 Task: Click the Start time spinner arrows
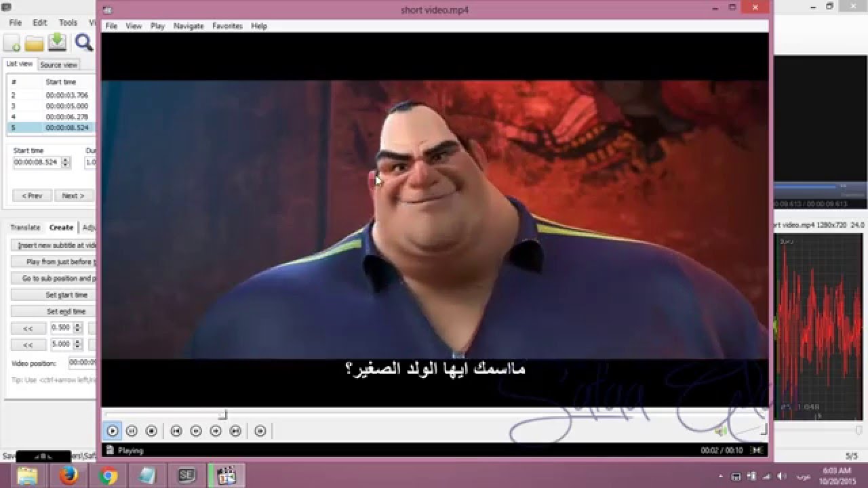[x=66, y=163]
